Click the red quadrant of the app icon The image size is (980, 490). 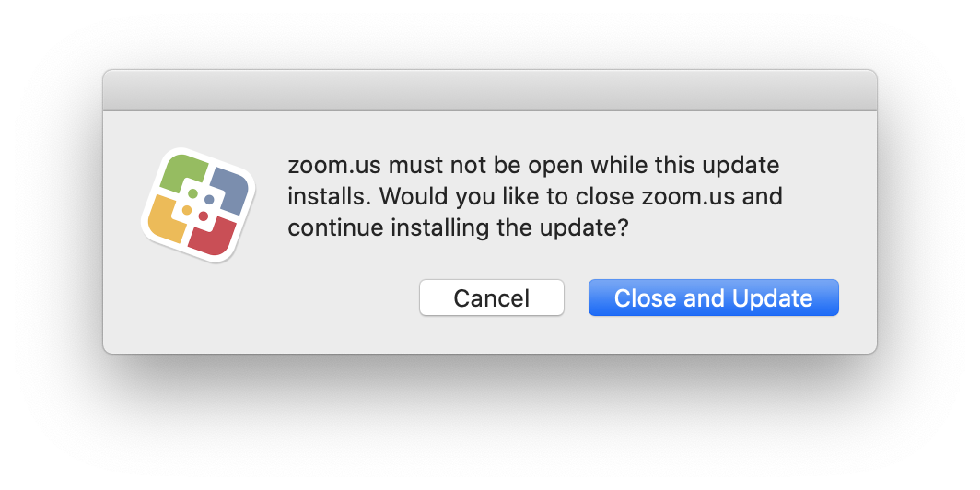click(217, 234)
